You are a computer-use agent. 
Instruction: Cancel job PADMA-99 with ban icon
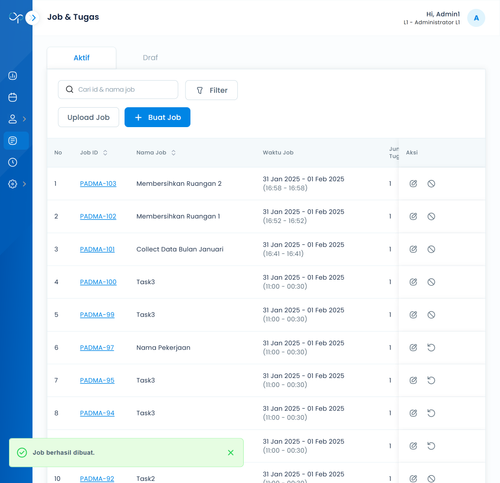point(431,315)
